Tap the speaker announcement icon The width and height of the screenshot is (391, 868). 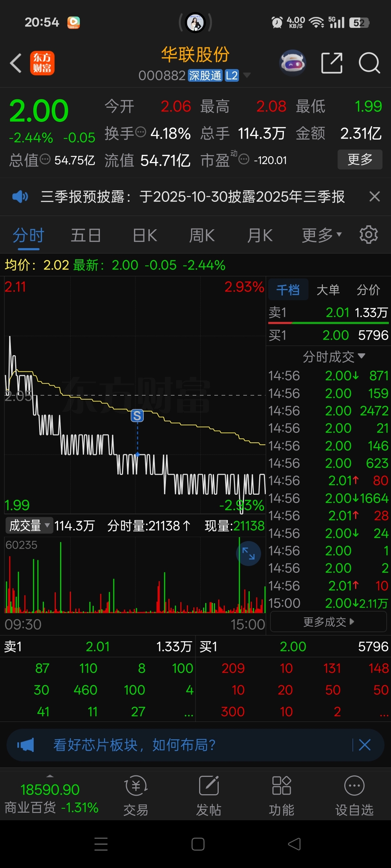tap(20, 197)
